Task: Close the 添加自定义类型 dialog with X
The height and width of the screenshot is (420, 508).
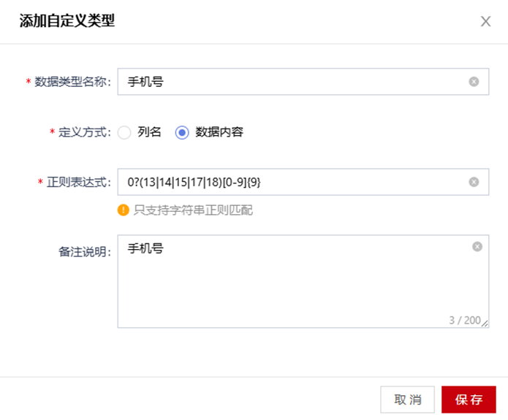Action: click(x=485, y=21)
